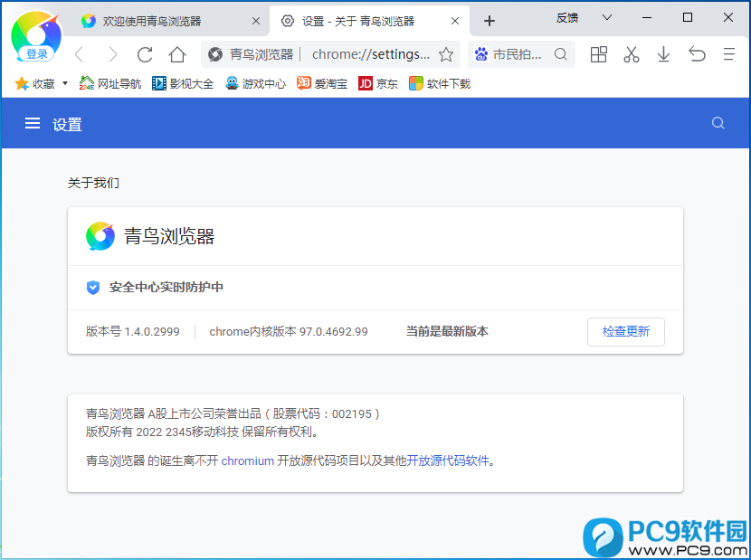751x560 pixels.
Task: Open the 软件下载 bookmark
Action: point(440,84)
